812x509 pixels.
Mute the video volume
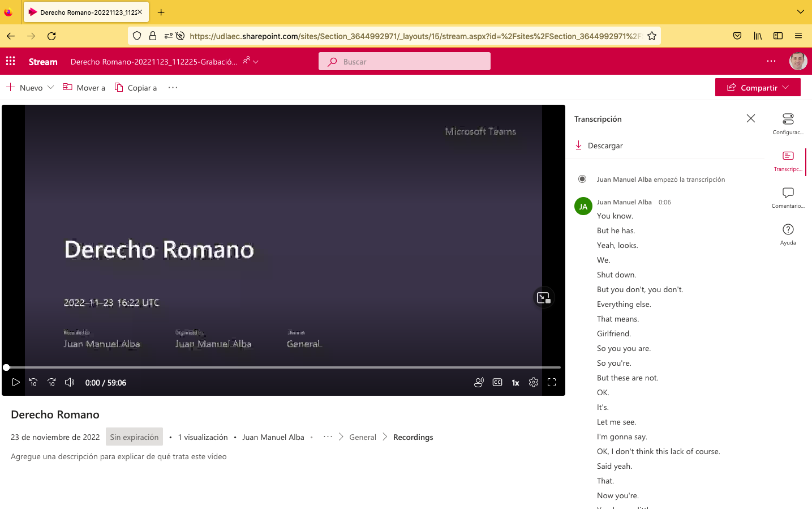tap(70, 383)
